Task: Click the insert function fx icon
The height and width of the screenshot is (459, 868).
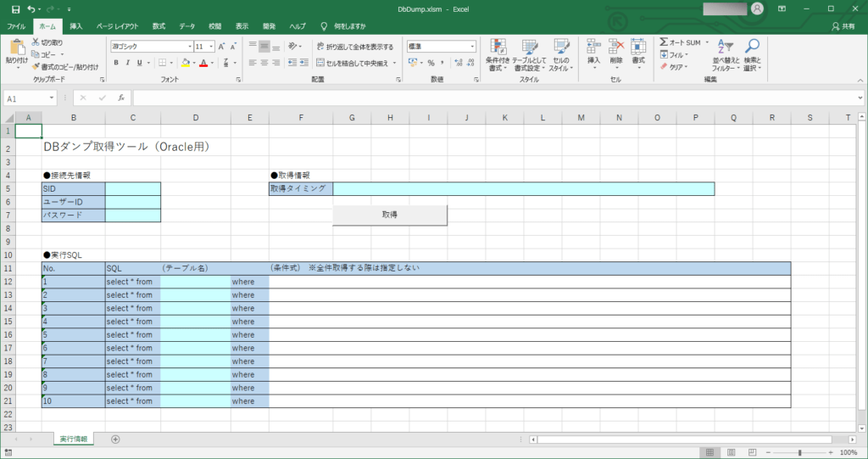Action: click(121, 98)
